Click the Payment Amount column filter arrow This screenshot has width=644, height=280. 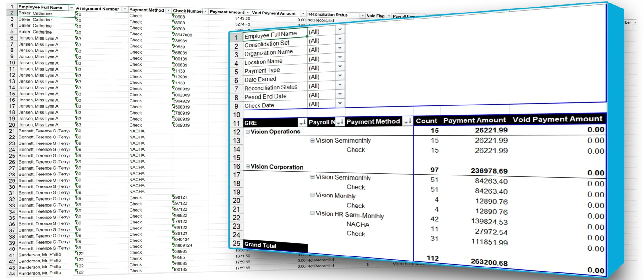(247, 13)
